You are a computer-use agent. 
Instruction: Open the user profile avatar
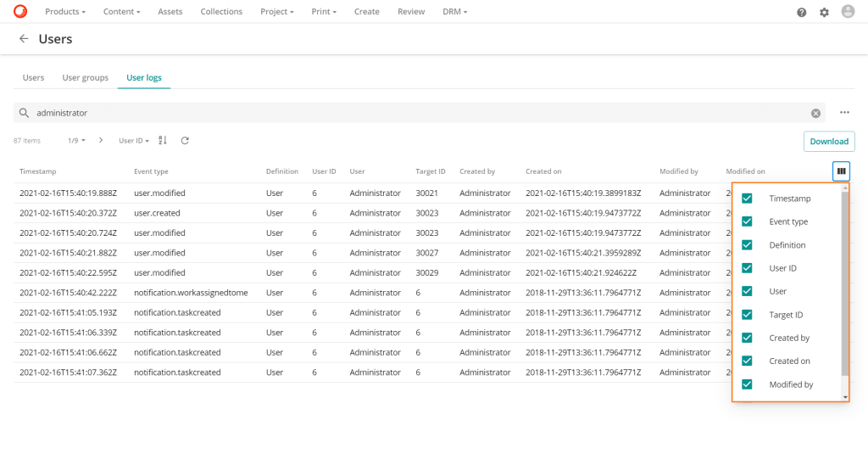pos(848,12)
